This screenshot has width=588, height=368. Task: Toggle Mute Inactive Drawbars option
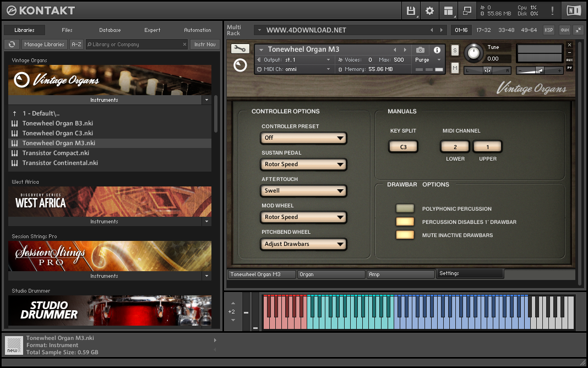click(405, 235)
